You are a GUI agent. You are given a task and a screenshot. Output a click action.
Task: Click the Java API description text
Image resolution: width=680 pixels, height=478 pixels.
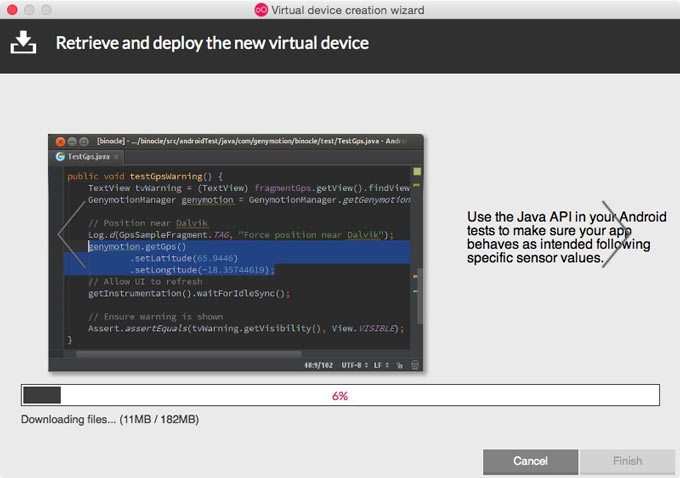click(x=566, y=237)
